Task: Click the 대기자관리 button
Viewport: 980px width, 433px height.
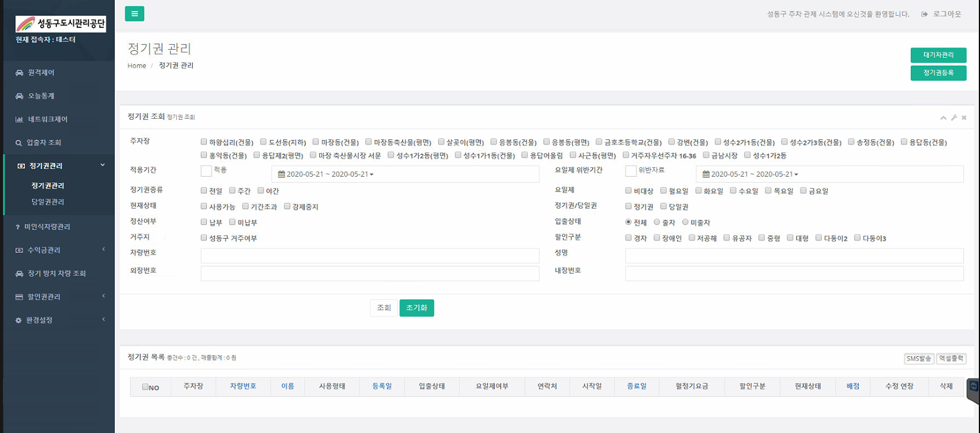Action: click(938, 55)
